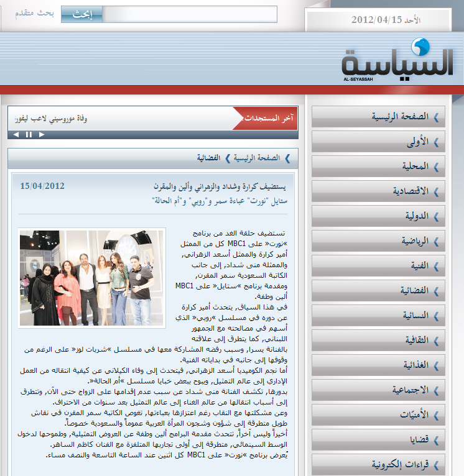
Task: Go to previous news ticker item
Action: coord(16,134)
